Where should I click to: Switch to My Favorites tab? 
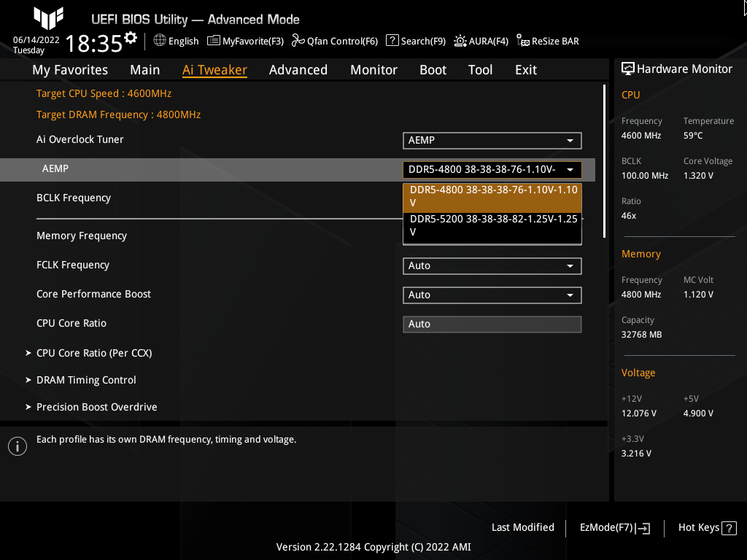pyautogui.click(x=70, y=70)
